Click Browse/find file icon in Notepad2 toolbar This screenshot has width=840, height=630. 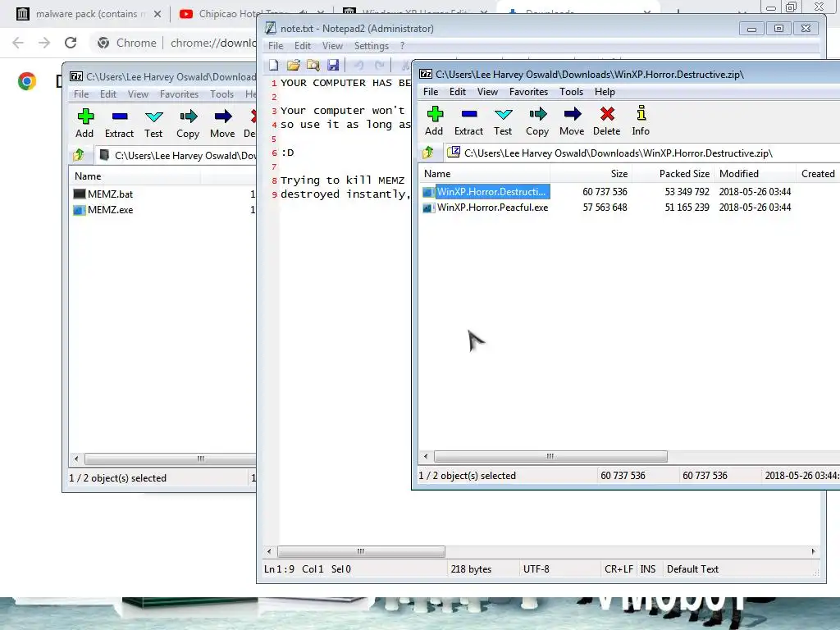tap(313, 66)
